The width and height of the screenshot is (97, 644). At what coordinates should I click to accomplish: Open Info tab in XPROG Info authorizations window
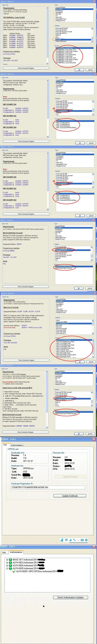(4, 553)
